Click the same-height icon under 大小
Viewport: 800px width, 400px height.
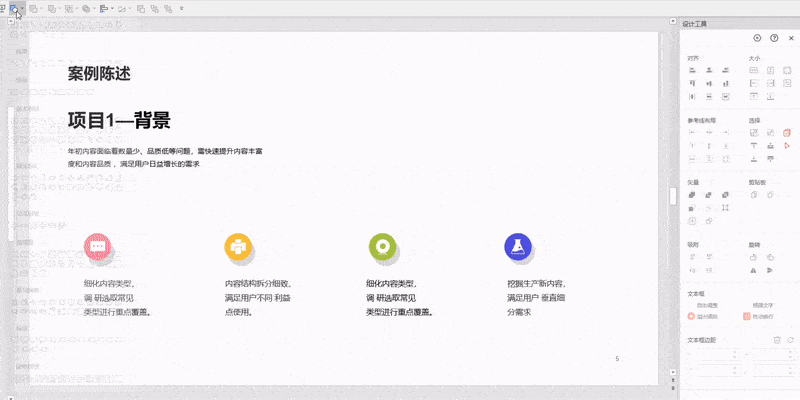tap(771, 70)
